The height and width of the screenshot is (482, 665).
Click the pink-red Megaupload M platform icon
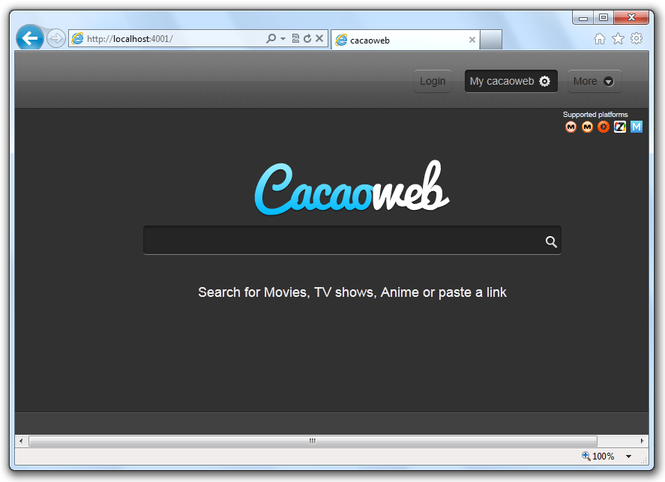tap(571, 127)
